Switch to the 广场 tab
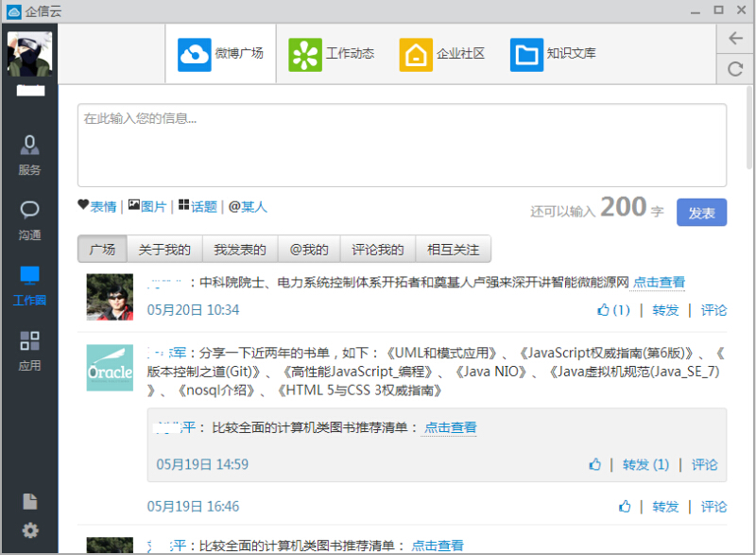 pos(102,249)
